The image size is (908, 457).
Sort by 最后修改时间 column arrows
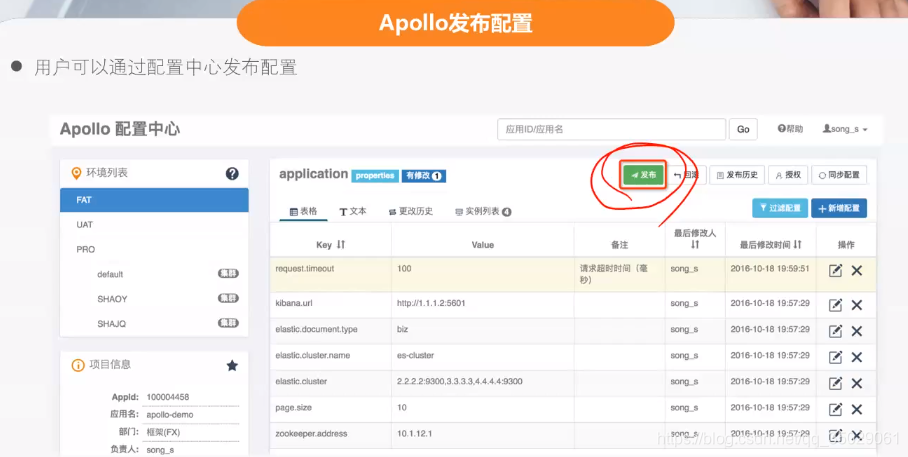tap(797, 244)
